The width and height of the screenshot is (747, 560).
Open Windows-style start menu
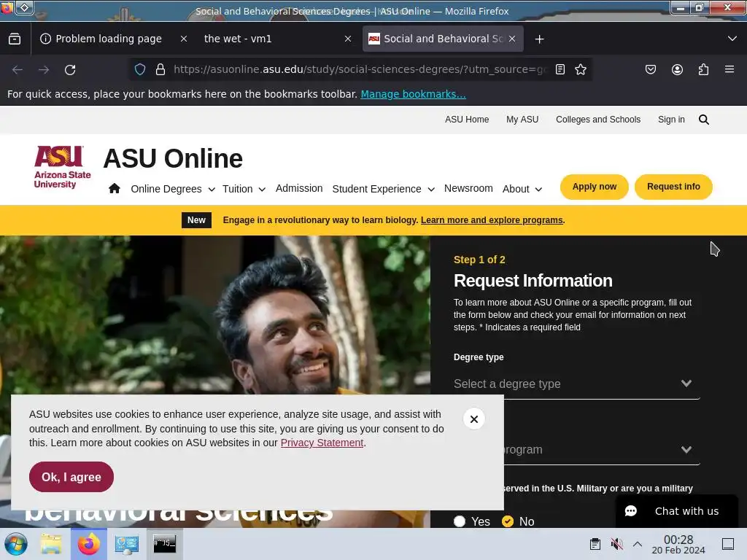(x=15, y=544)
